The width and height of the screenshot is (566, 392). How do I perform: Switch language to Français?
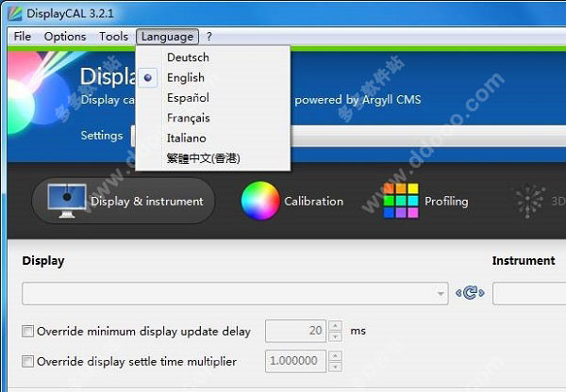[213, 118]
